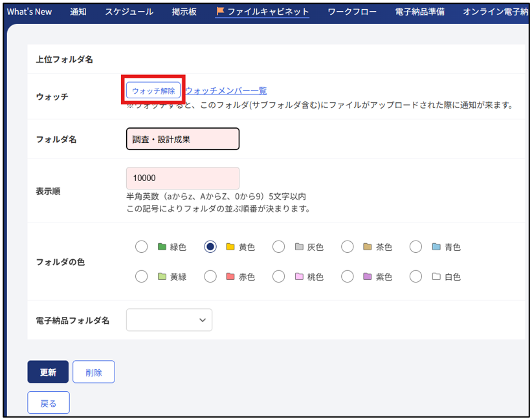Click the 緑色 color label
Viewport: 532px width, 419px height.
(178, 247)
